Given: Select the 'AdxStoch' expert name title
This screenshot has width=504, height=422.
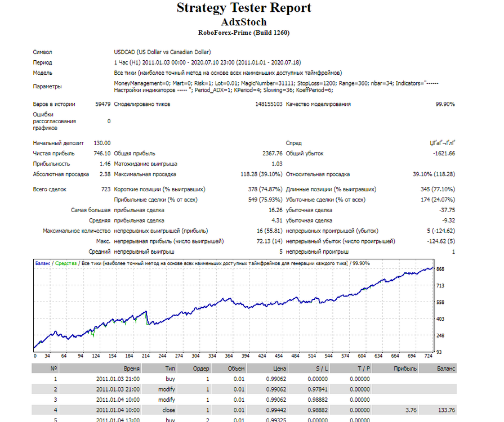Looking at the screenshot, I should pyautogui.click(x=244, y=22).
